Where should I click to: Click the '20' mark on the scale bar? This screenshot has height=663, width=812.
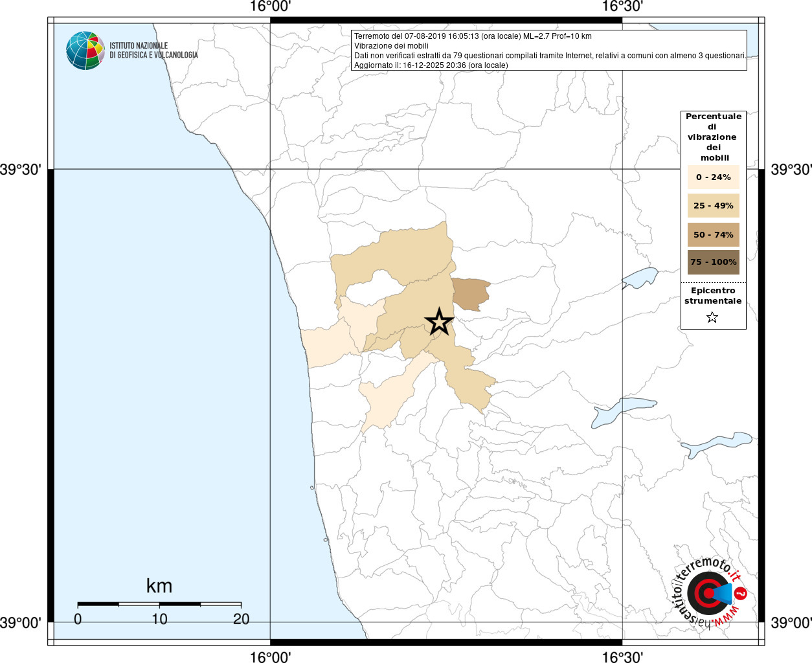[x=241, y=619]
